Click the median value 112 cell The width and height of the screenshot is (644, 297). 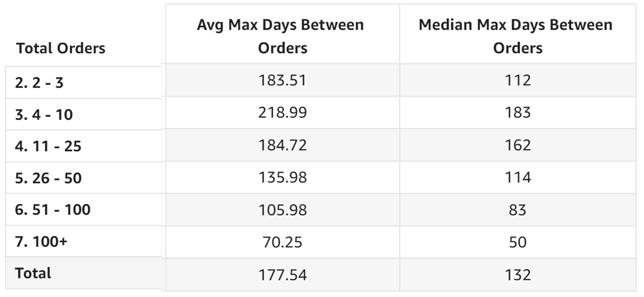518,80
